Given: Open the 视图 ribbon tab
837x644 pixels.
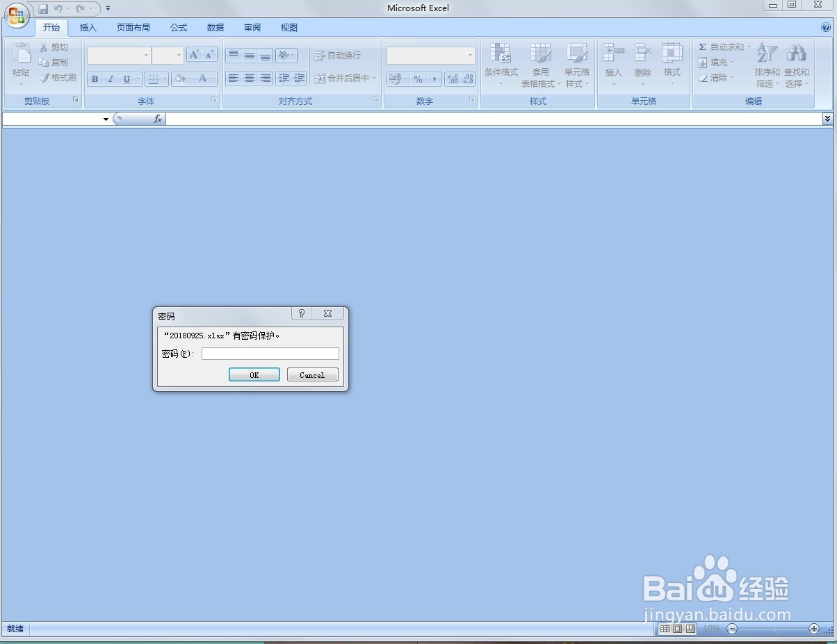Looking at the screenshot, I should 289,28.
